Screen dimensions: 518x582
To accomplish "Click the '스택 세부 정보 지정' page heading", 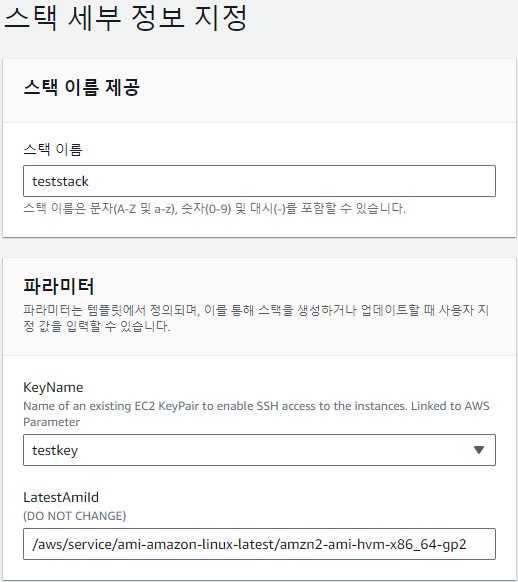I will (125, 18).
